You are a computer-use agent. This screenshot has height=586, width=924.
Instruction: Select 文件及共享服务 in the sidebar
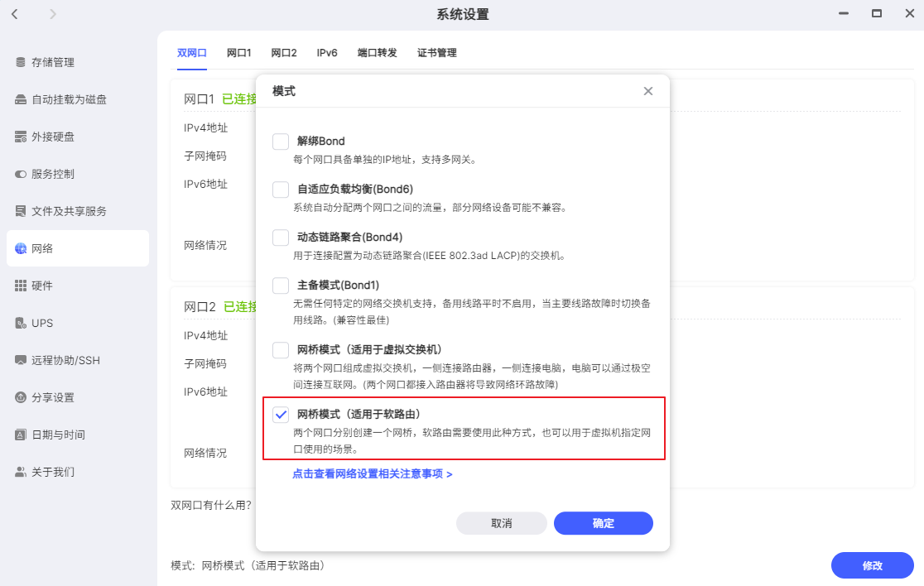tap(63, 211)
